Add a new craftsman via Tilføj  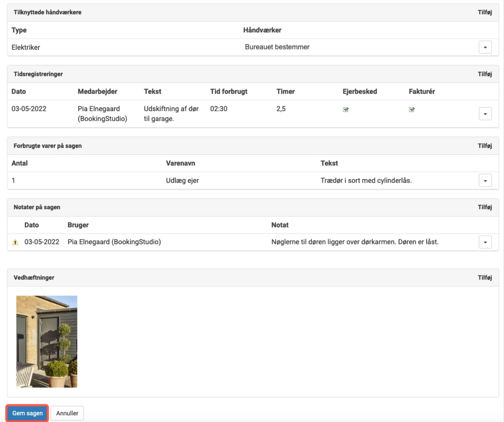(x=485, y=13)
